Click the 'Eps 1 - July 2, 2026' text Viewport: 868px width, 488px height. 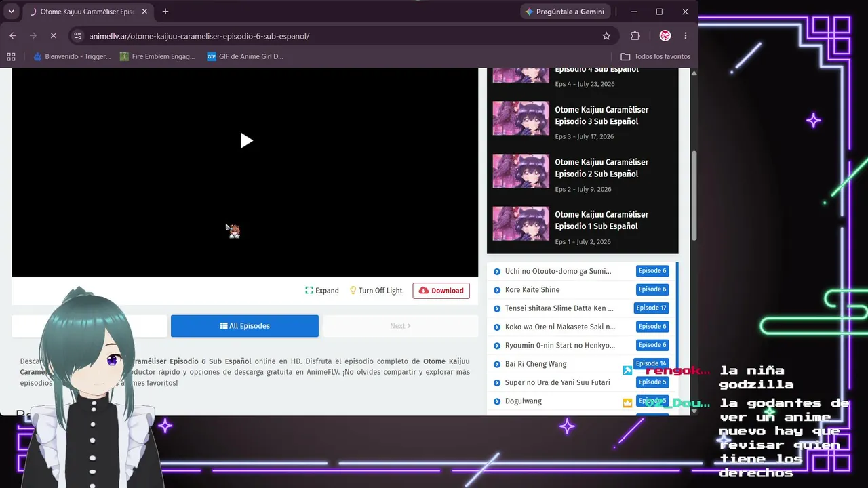pyautogui.click(x=583, y=242)
